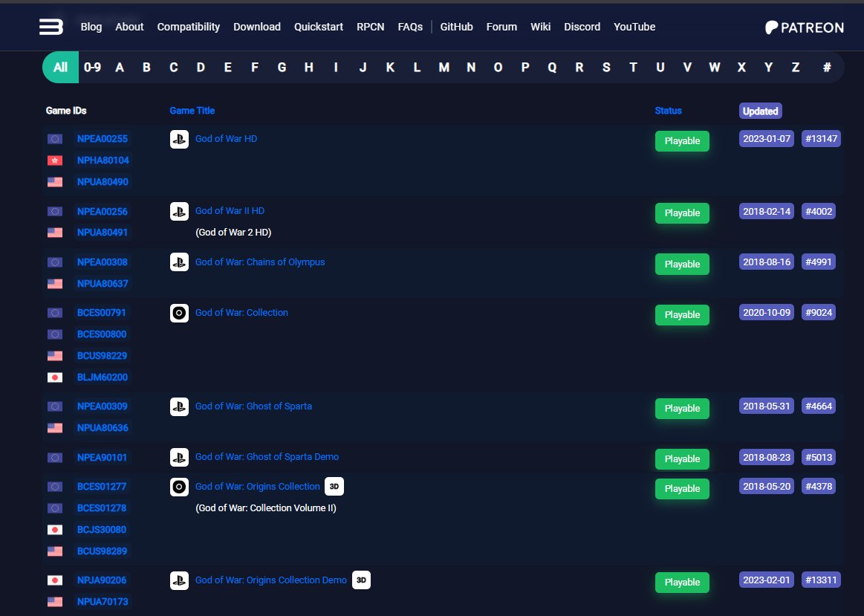Screen dimensions: 864x616
Task: Sort by the Game Title column header
Action: click(x=192, y=111)
